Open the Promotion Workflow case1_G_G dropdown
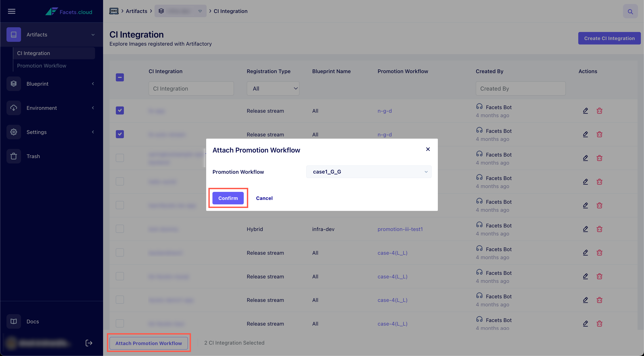The width and height of the screenshot is (644, 356). pos(369,172)
